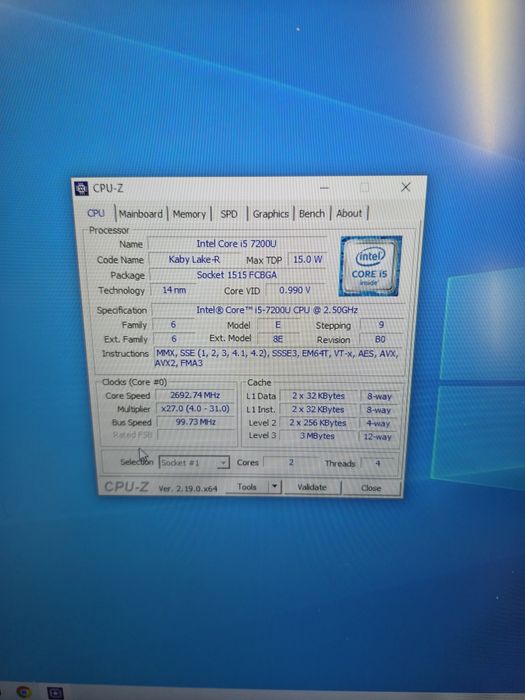Click the Code Name value Kaby Lake-R
Viewport: 525px width, 700px height.
(194, 259)
